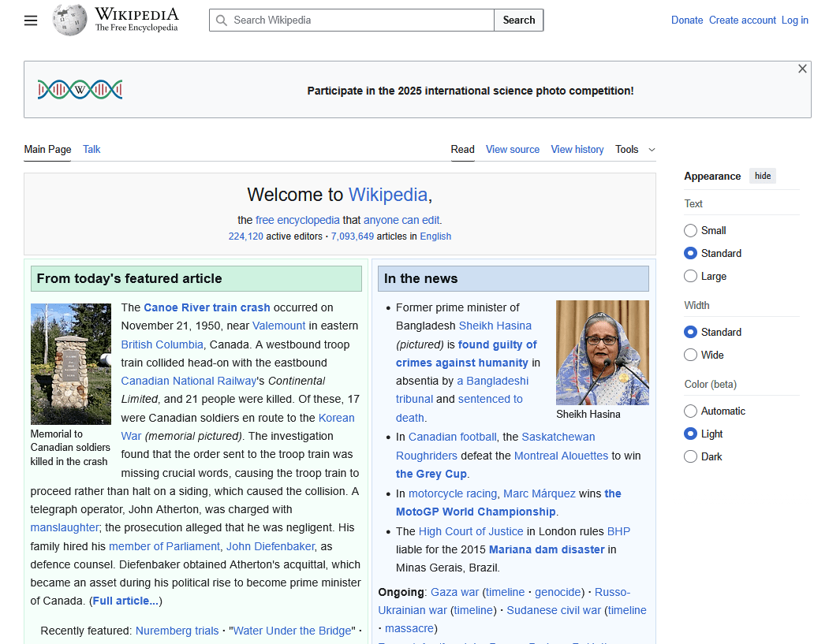Open the science photo competition banner text
This screenshot has width=829, height=644.
click(470, 91)
